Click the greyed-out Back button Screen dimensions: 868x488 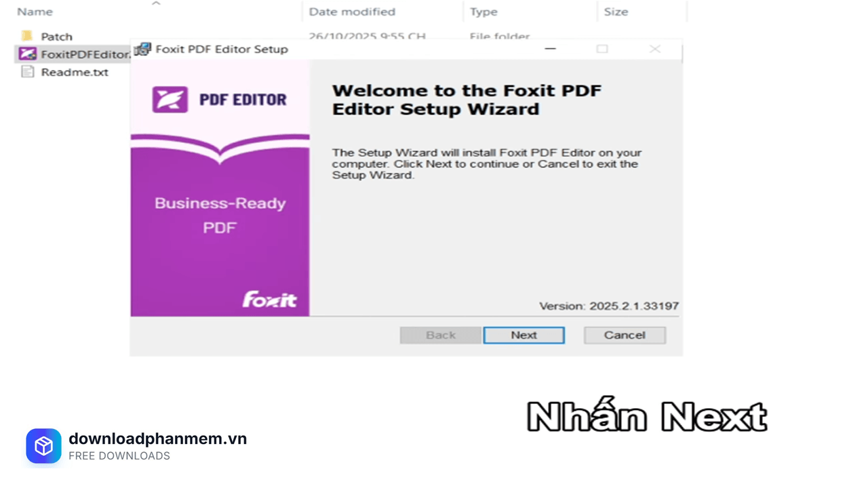point(440,335)
